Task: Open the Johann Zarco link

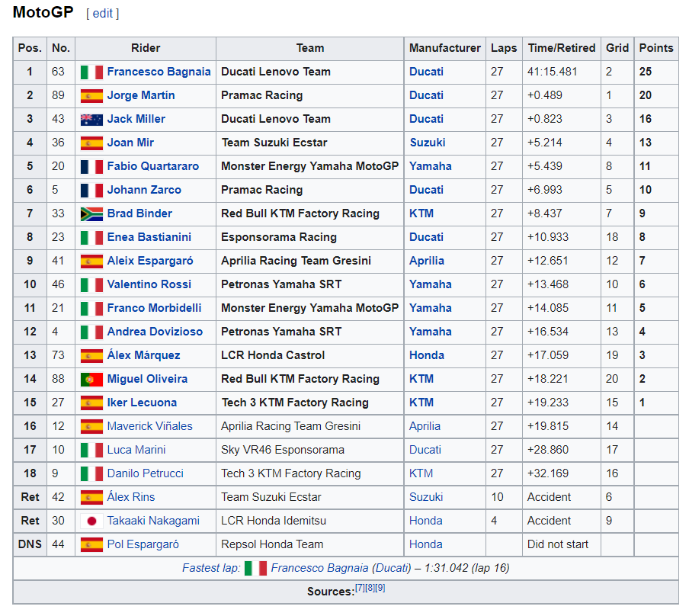Action: click(x=144, y=190)
